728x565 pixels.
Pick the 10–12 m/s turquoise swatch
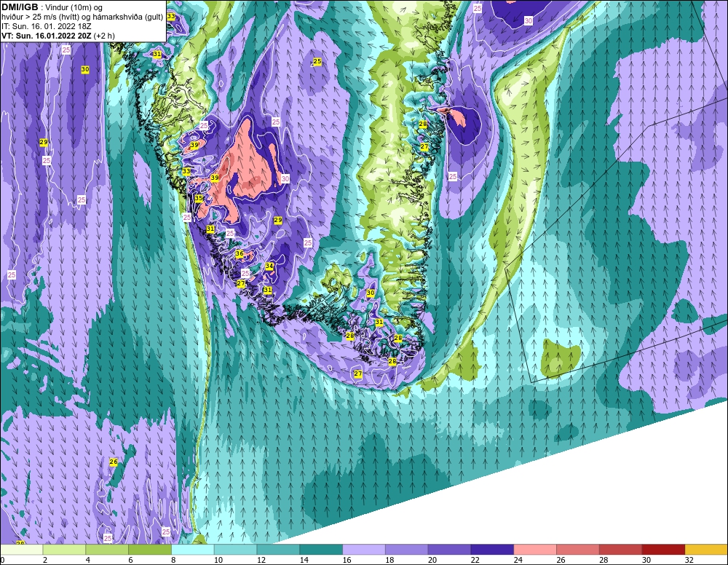tap(235, 550)
